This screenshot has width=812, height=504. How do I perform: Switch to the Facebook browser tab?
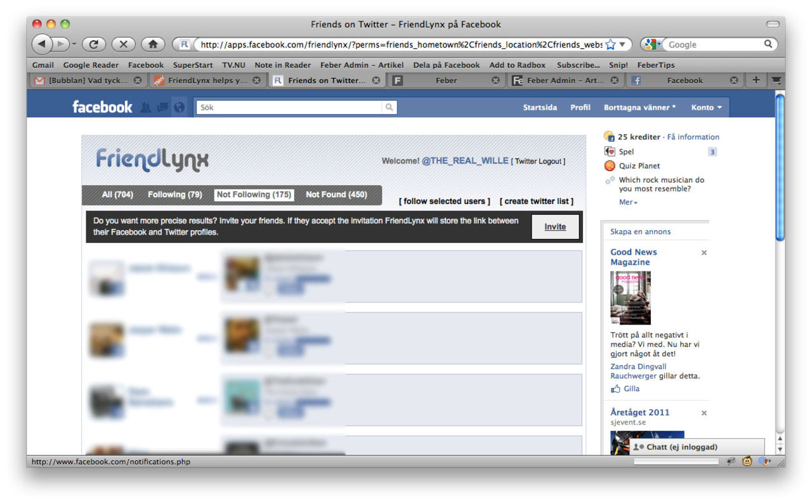point(684,81)
